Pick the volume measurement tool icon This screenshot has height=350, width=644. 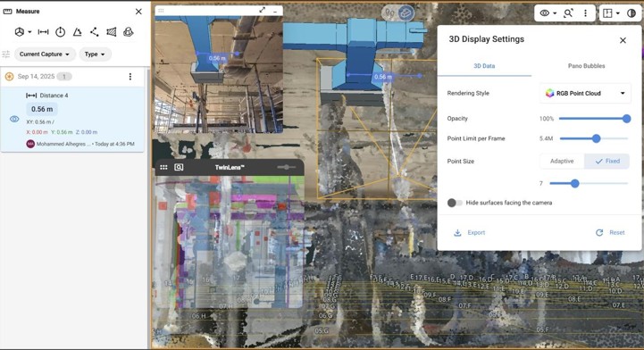click(128, 32)
